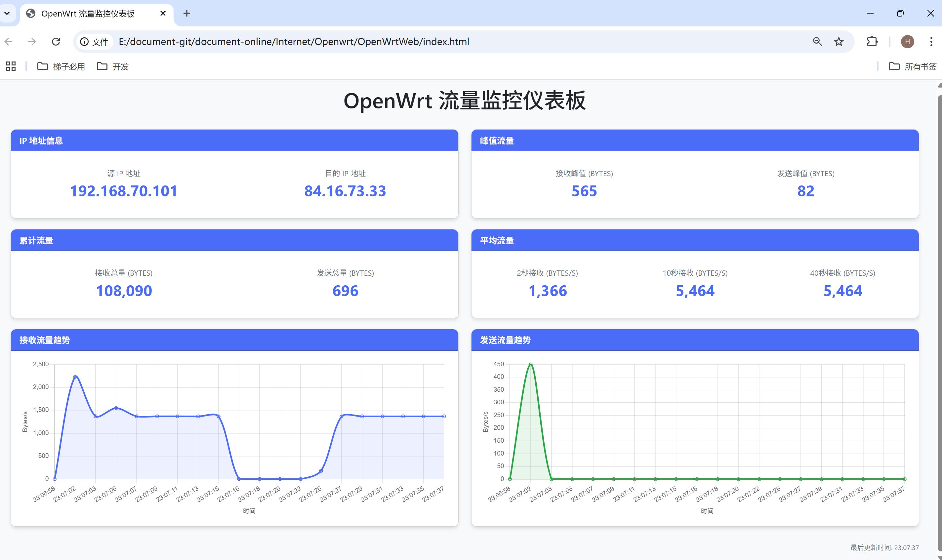
Task: Click the receive chart last point at 23:07:37
Action: (x=444, y=416)
